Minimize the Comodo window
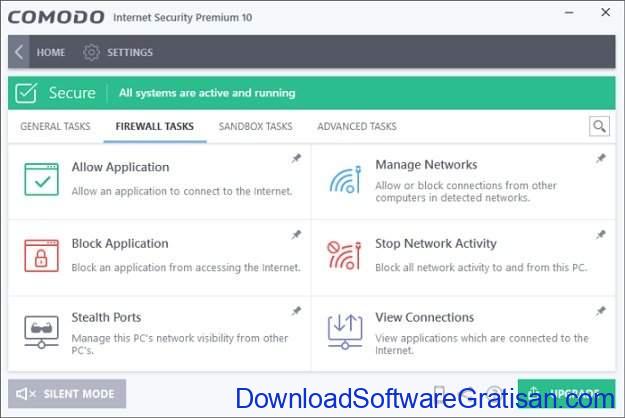The image size is (625, 418). coord(569,13)
